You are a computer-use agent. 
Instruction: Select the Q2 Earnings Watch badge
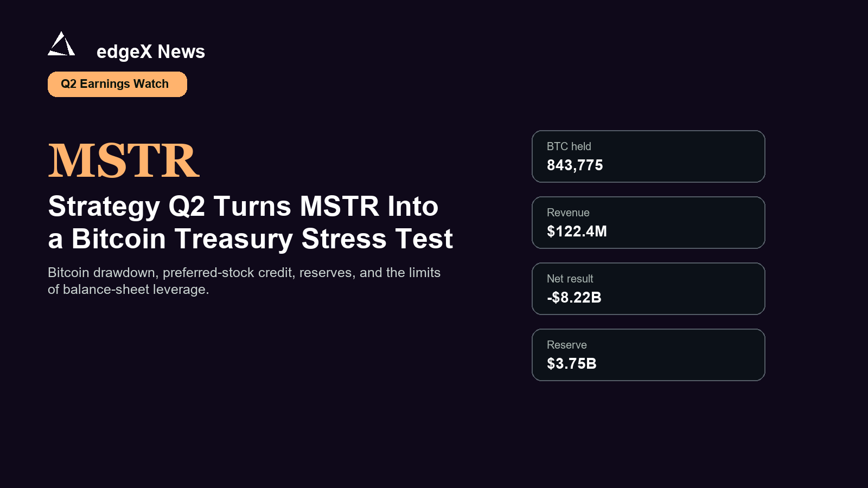pyautogui.click(x=117, y=84)
